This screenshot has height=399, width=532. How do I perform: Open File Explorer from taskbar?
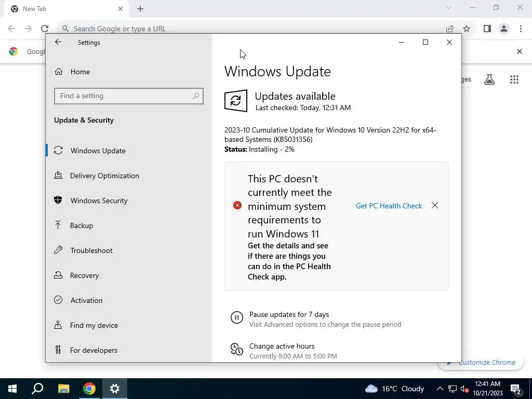[63, 389]
